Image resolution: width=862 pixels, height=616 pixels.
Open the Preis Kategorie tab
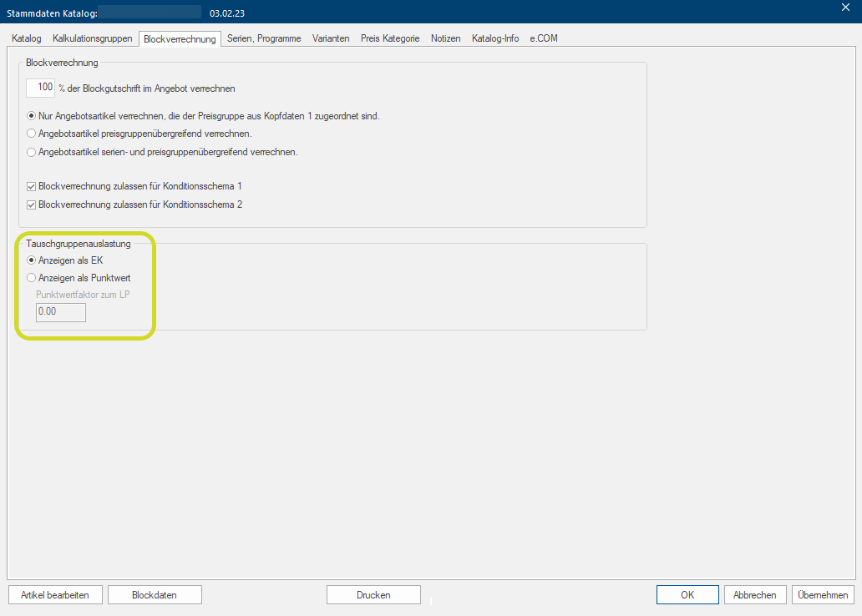point(390,38)
